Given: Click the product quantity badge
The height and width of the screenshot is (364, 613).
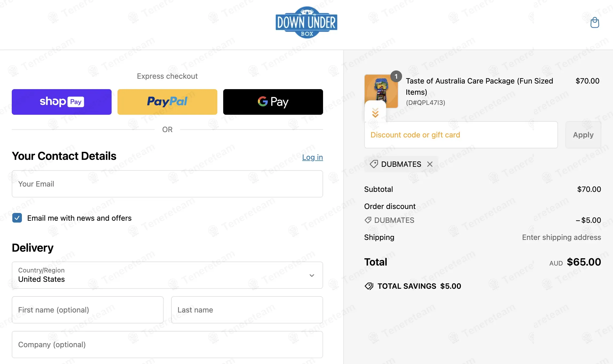Looking at the screenshot, I should click(x=396, y=77).
